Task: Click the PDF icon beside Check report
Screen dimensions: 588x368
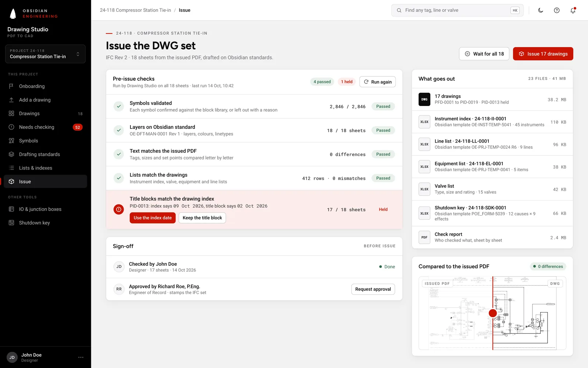Action: tap(424, 237)
